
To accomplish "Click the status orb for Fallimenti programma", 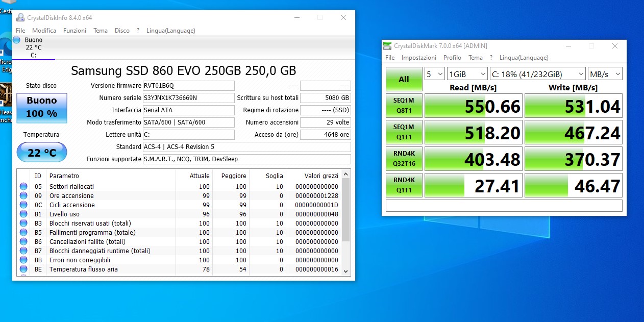I will pyautogui.click(x=23, y=232).
